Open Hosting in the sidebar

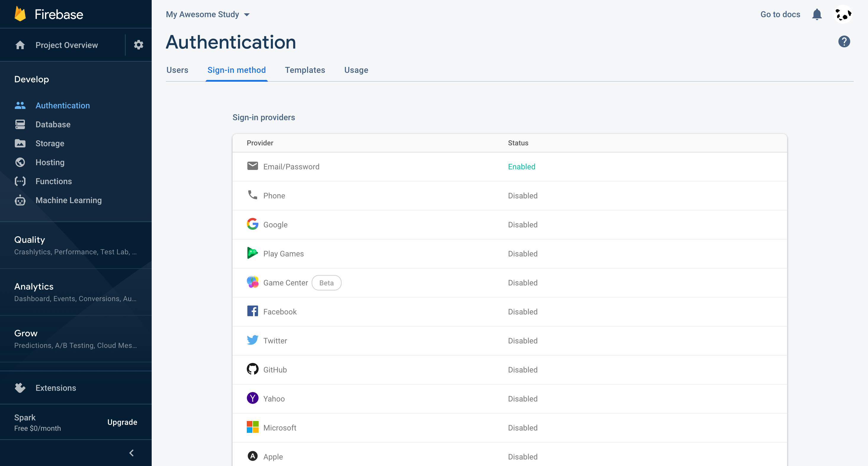[50, 162]
